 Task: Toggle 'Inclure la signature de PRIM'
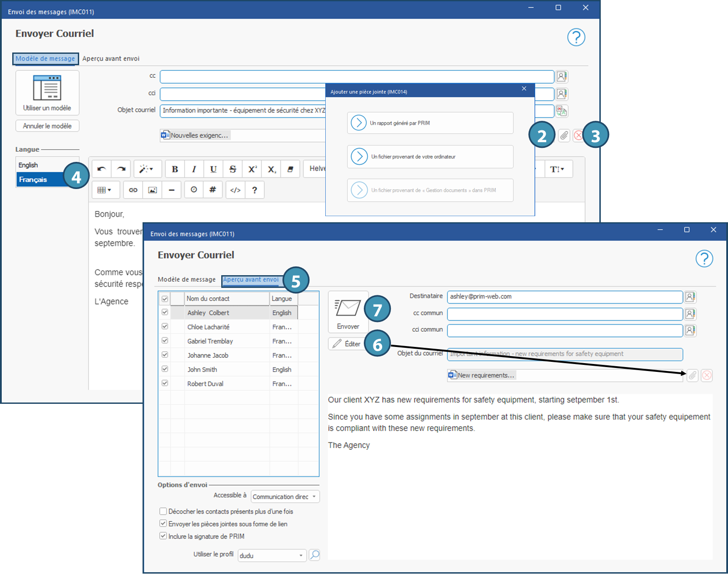click(163, 536)
